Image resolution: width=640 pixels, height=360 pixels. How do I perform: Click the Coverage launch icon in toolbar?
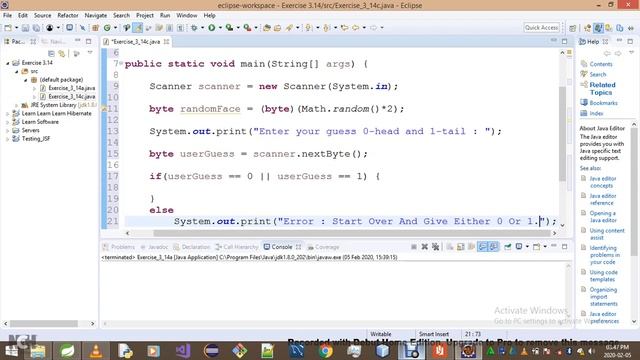click(x=230, y=28)
